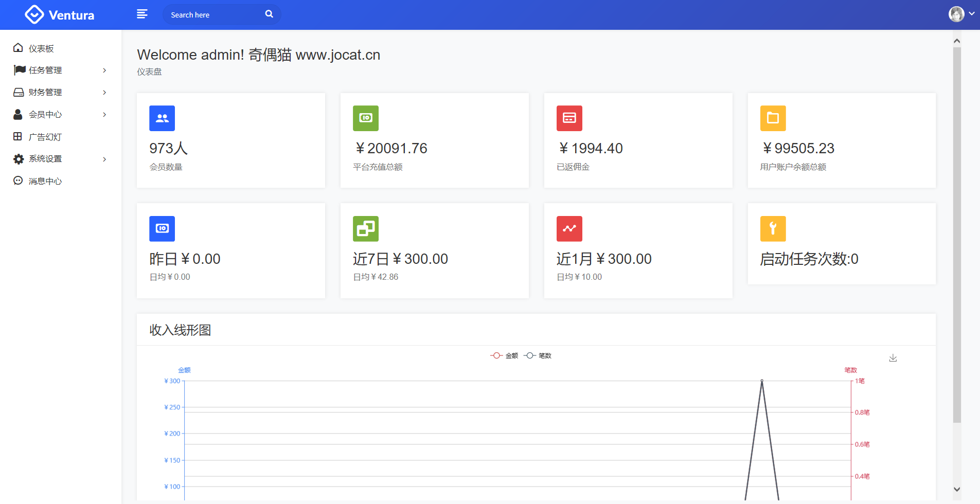Click the scrollbar down arrow
Viewport: 980px width, 504px height.
point(957,489)
